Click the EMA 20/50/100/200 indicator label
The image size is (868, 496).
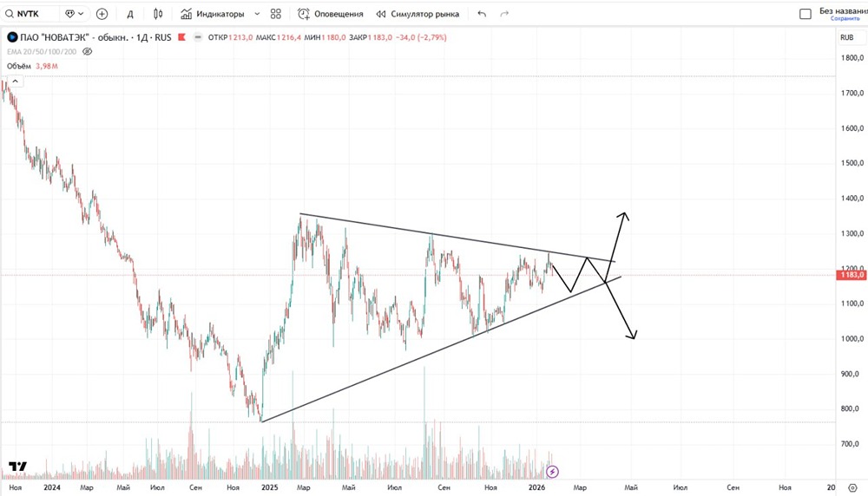tap(42, 51)
